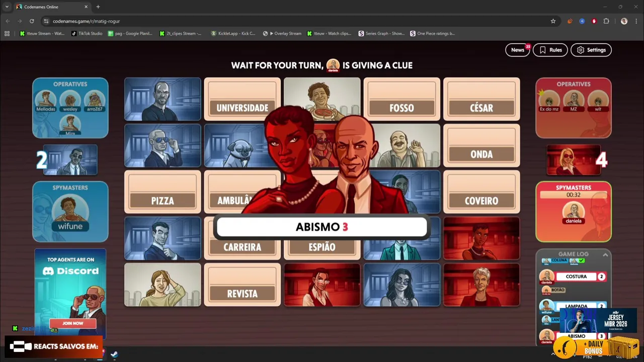Open a new browser tab
Screen dimensions: 644x362
click(x=98, y=7)
